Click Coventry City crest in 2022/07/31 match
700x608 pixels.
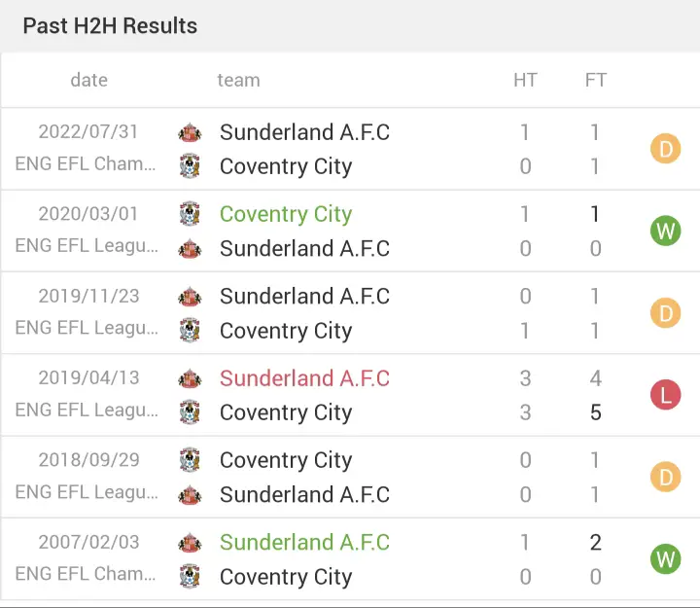(x=190, y=166)
